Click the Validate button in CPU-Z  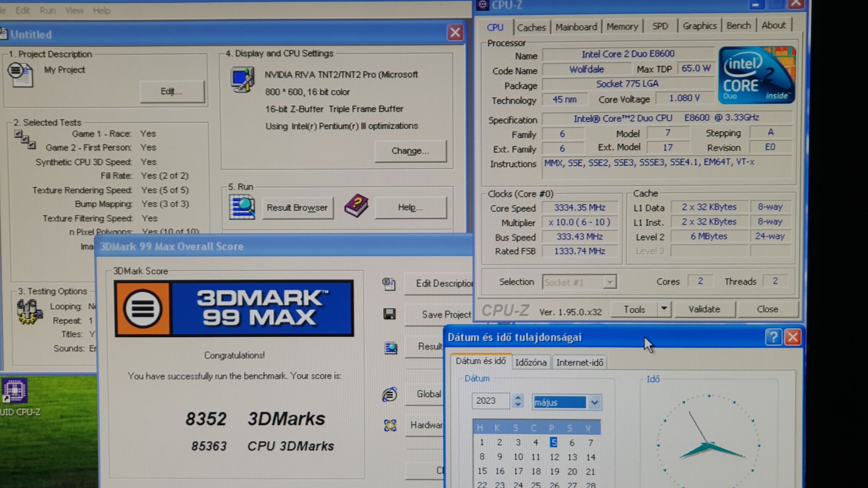(704, 309)
